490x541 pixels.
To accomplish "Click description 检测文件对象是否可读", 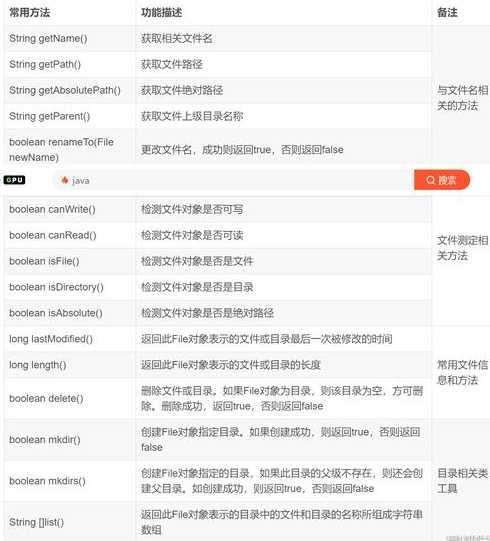I will [192, 235].
